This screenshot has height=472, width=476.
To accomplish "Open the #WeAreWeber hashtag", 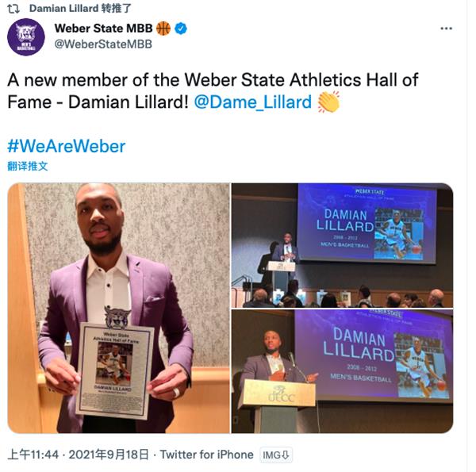I will pos(66,146).
